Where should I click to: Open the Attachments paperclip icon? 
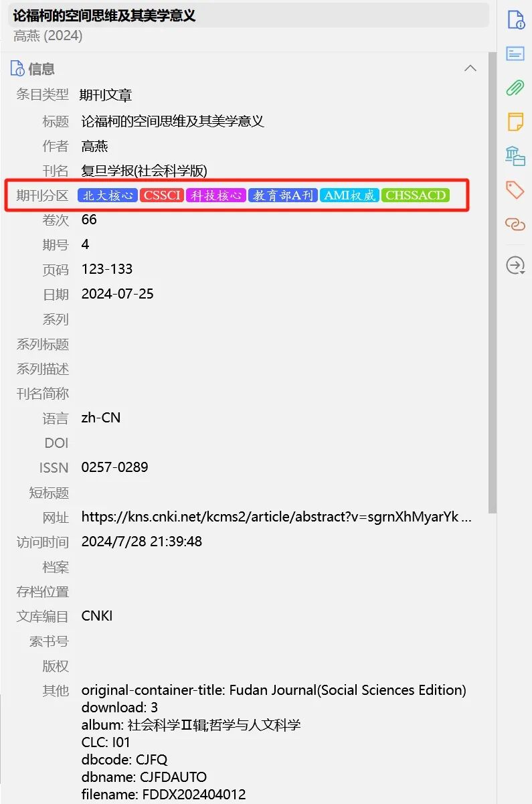pyautogui.click(x=515, y=88)
